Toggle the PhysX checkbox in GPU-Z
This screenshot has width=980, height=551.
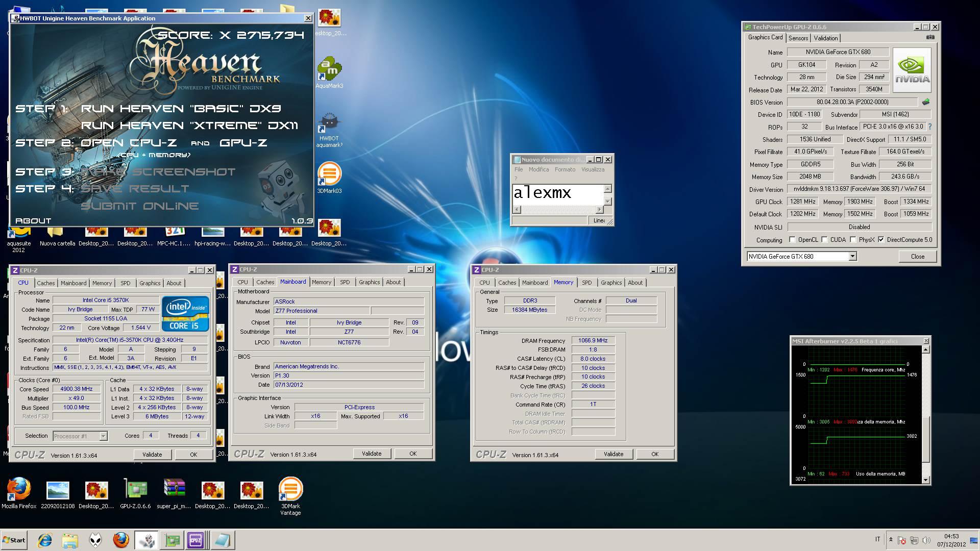[x=853, y=240]
